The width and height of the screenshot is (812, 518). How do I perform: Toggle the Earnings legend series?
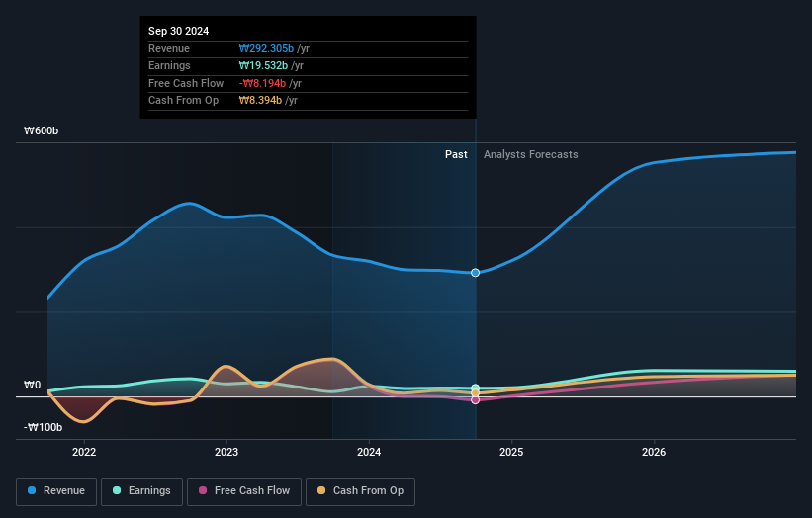click(141, 491)
